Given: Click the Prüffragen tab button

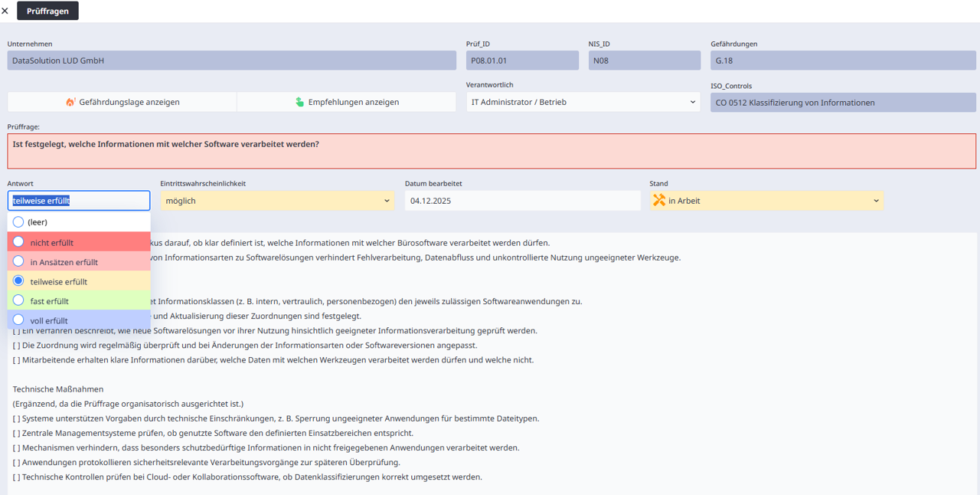Looking at the screenshot, I should pos(47,11).
